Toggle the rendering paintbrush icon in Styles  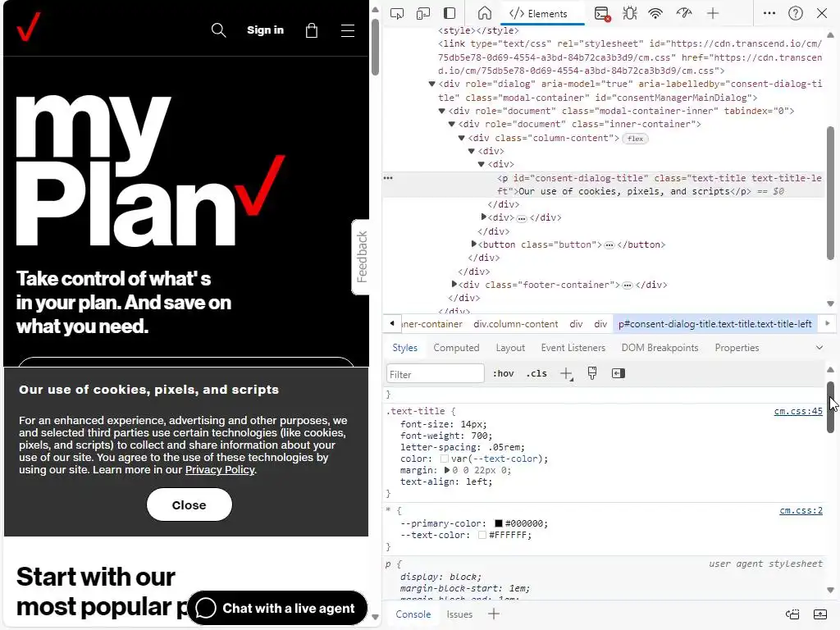coord(592,373)
